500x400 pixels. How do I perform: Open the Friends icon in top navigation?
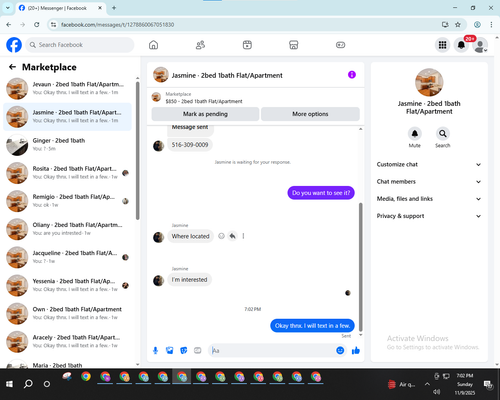pyautogui.click(x=200, y=45)
